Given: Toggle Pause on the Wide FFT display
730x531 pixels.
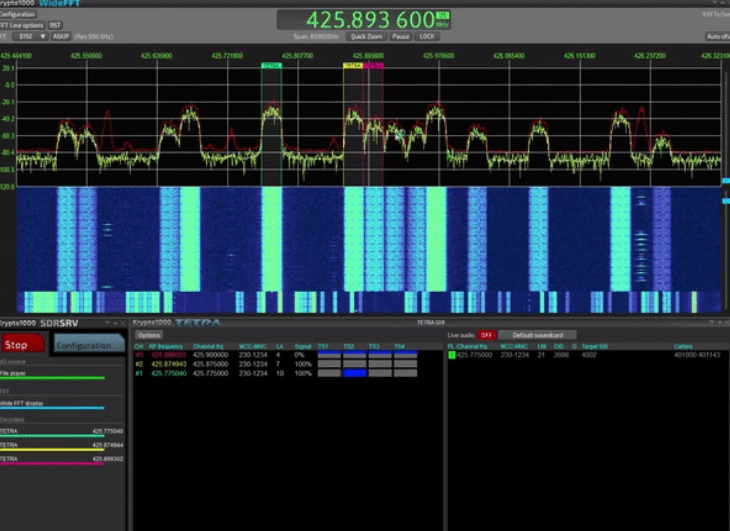Looking at the screenshot, I should 401,36.
